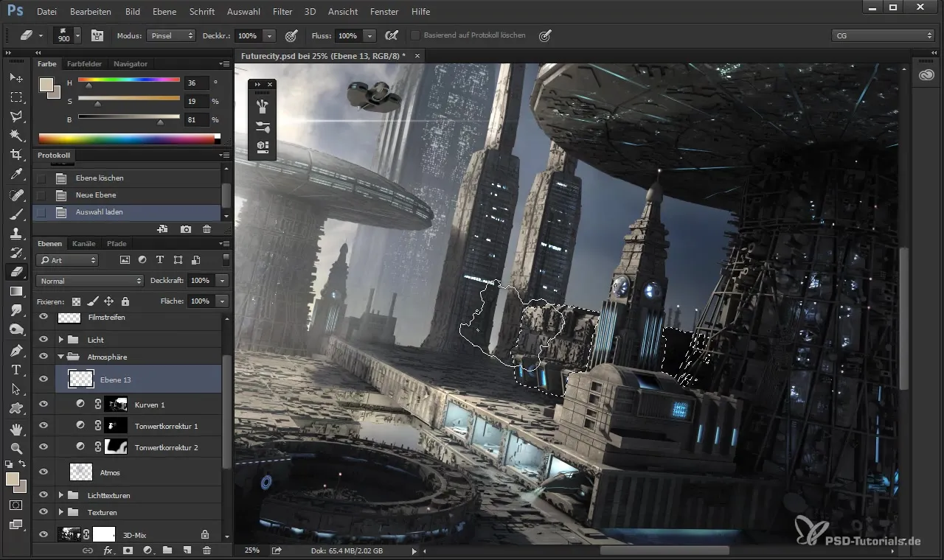Hide the Licht group
This screenshot has width=944, height=560.
coord(44,340)
